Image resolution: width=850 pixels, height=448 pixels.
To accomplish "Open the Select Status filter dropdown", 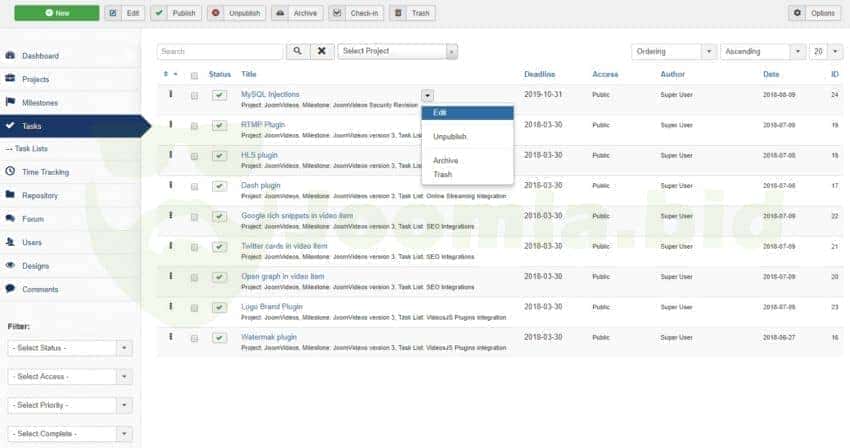I will [69, 348].
